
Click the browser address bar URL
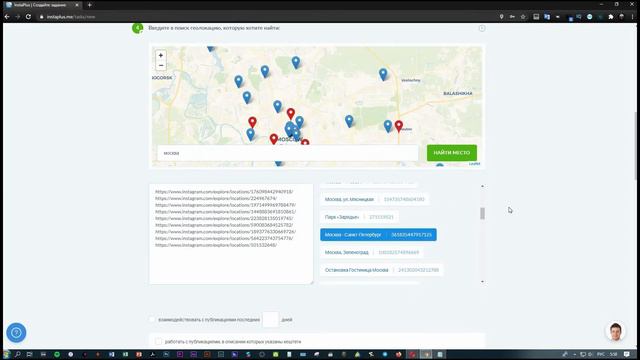(x=71, y=17)
